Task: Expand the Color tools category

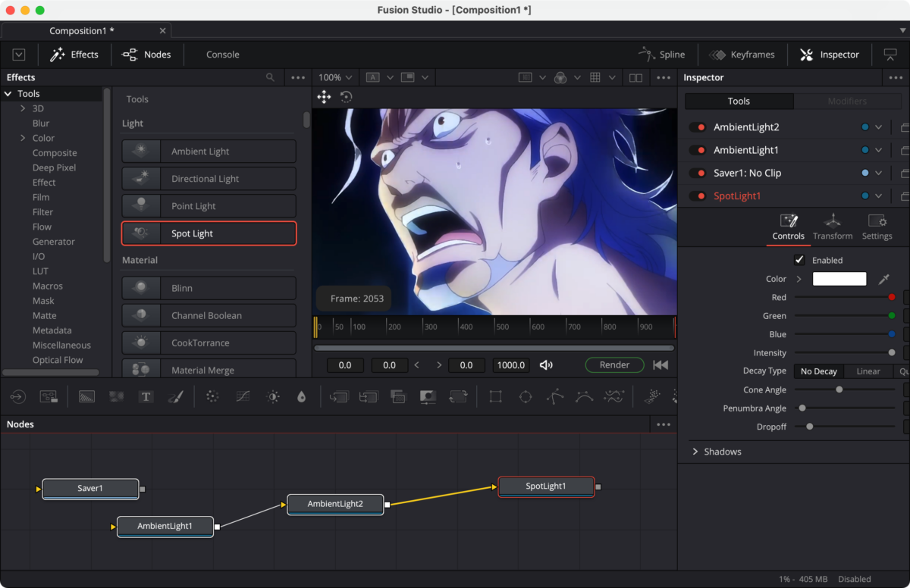Action: point(23,138)
